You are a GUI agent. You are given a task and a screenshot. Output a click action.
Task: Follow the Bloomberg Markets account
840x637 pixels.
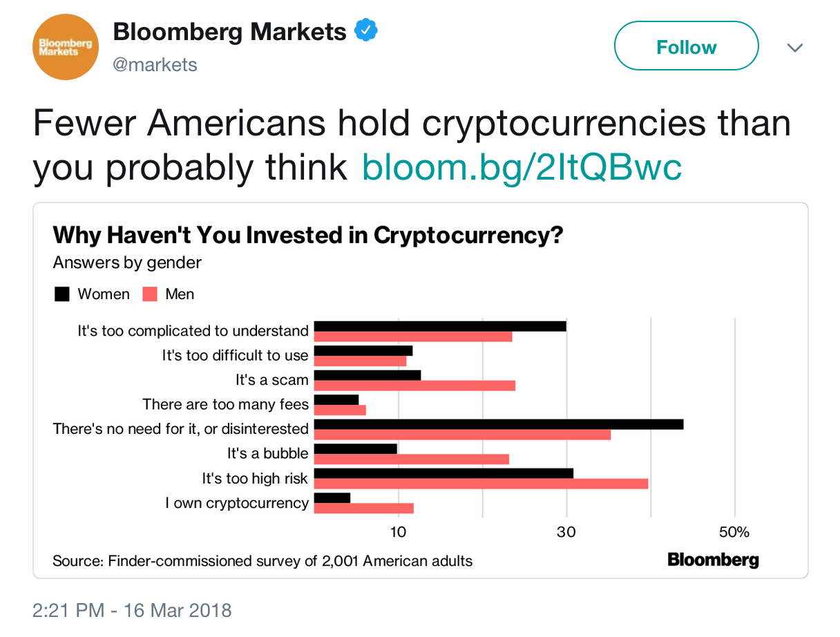pyautogui.click(x=686, y=46)
